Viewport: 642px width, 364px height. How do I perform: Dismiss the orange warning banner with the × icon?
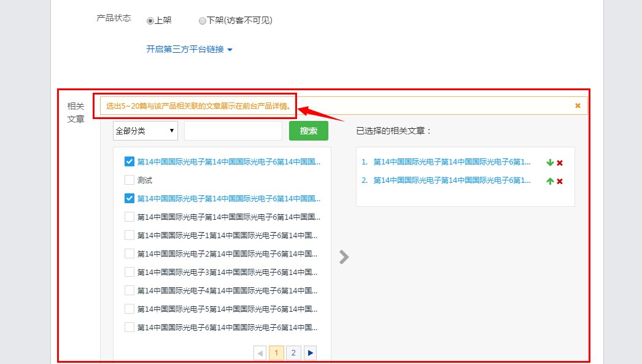click(x=578, y=105)
